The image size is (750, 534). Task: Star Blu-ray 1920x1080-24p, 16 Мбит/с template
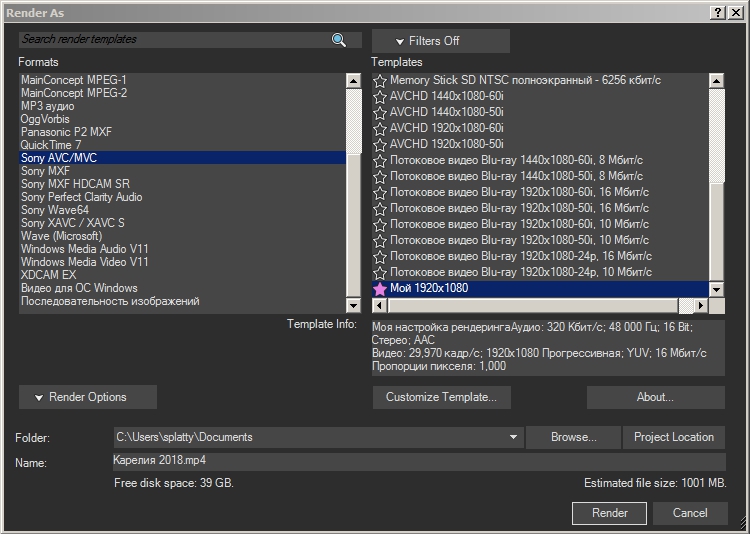380,257
